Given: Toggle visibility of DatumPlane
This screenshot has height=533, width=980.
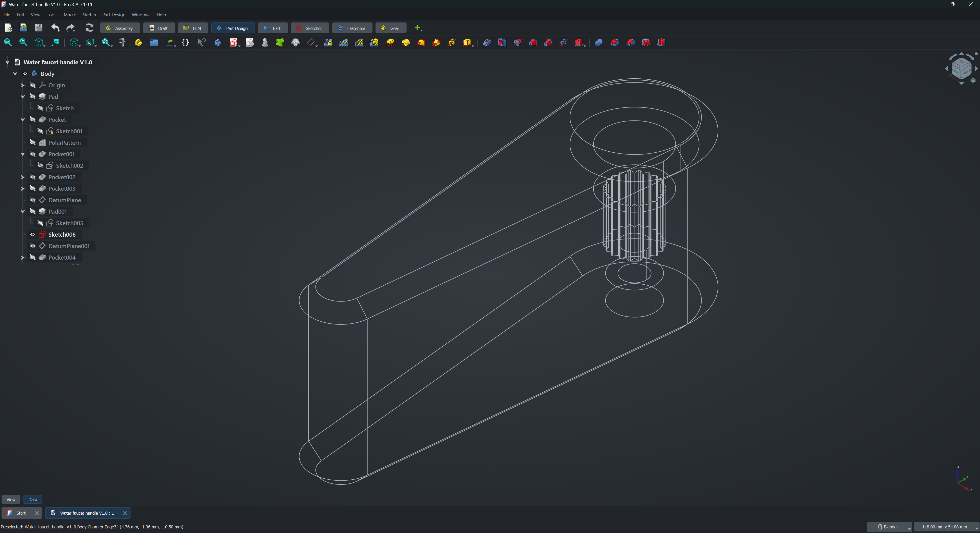Looking at the screenshot, I should click(x=33, y=200).
